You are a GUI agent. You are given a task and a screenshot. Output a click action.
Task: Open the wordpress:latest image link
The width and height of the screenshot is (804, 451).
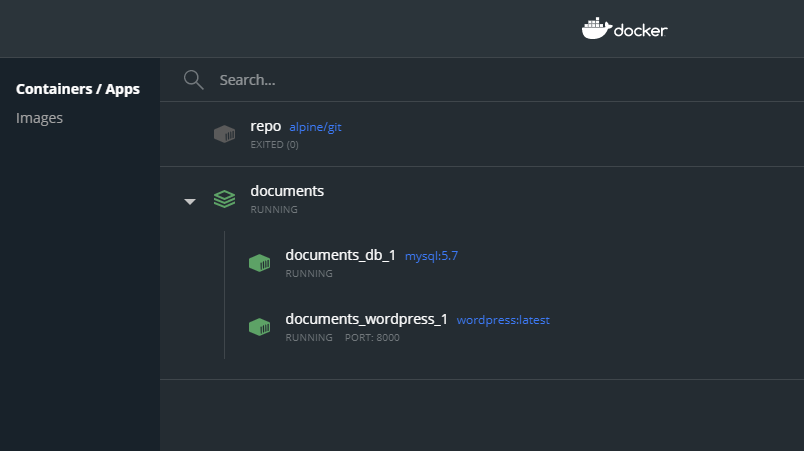(503, 320)
